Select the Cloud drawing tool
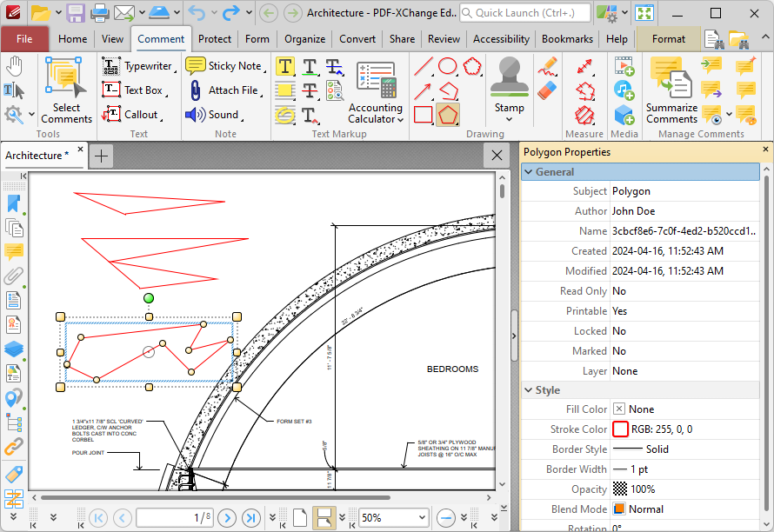Viewport: 774px width, 532px height. coord(472,66)
